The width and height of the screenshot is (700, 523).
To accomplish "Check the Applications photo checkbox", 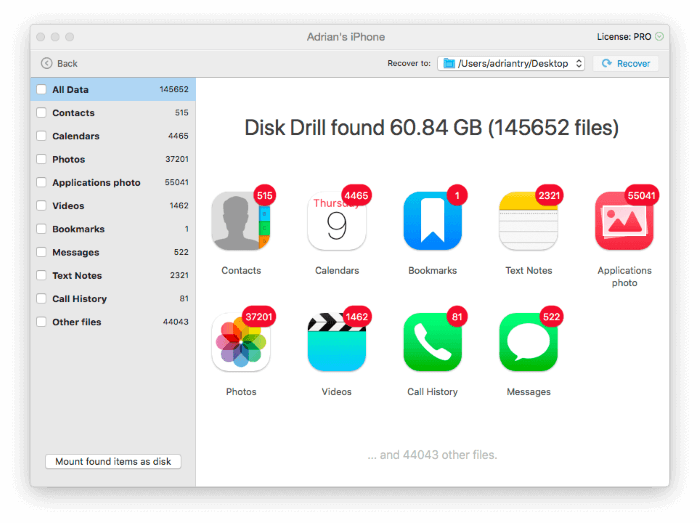I will click(x=41, y=182).
